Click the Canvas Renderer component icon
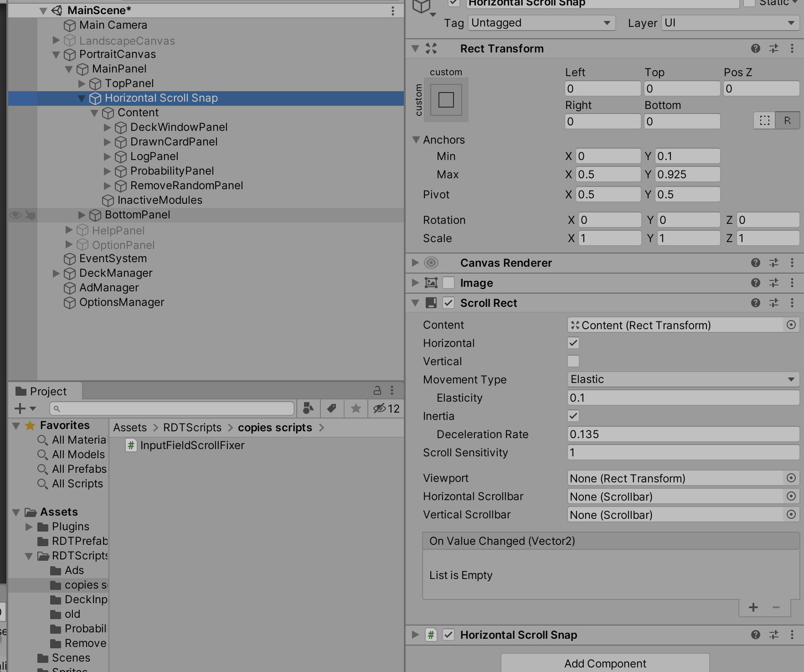 (x=430, y=263)
